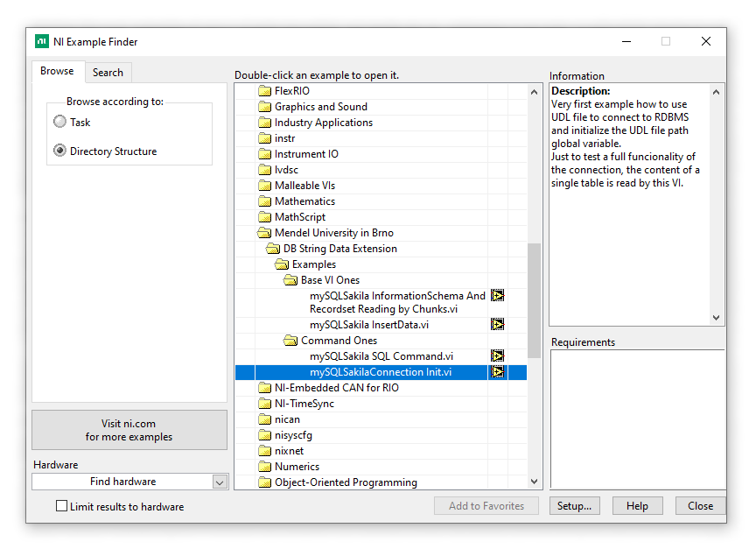Open the Find hardware dropdown
This screenshot has width=756, height=556.
(220, 482)
